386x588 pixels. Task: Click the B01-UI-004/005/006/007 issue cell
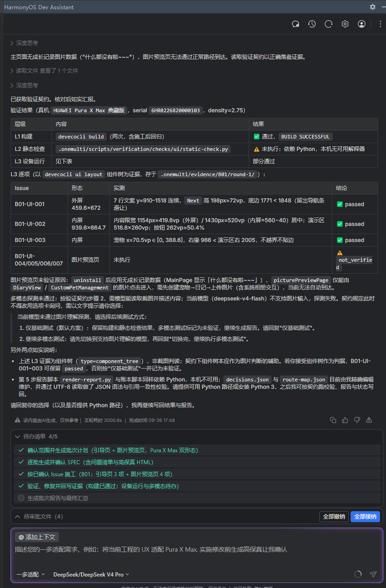pos(39,259)
